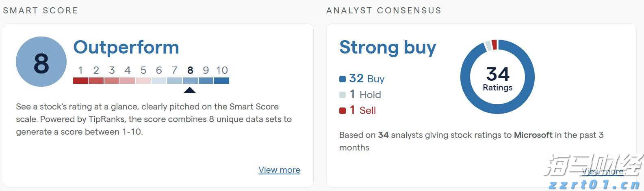The image size is (644, 191).
Task: Click the red Sell legend square
Action: 343,110
